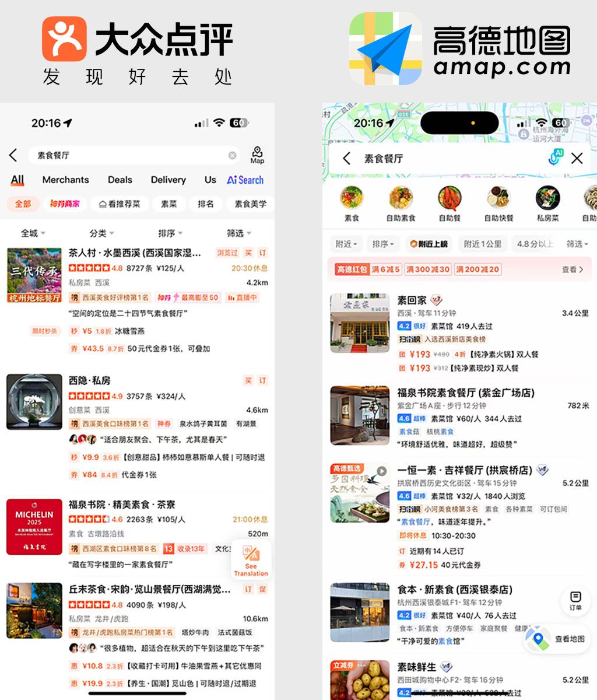This screenshot has width=597, height=700.
Task: Select the 自助素食 category icon
Action: (401, 204)
